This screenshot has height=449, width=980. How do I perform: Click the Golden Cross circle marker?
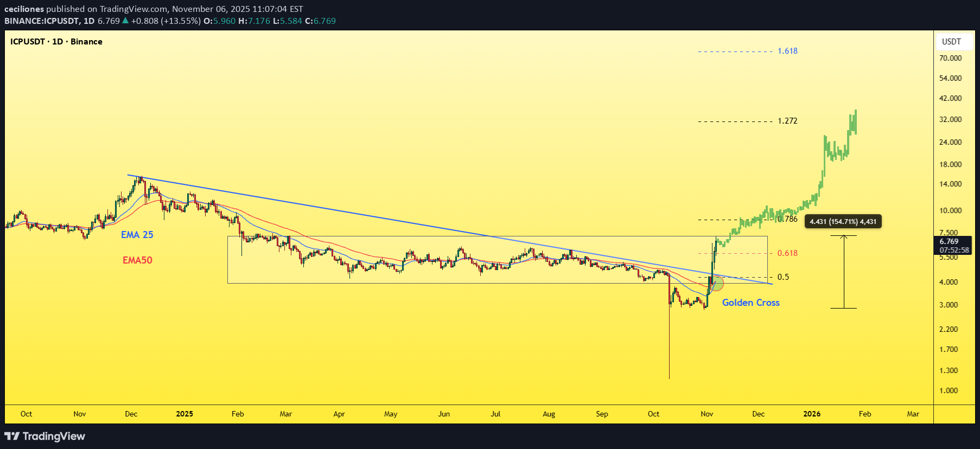point(717,283)
